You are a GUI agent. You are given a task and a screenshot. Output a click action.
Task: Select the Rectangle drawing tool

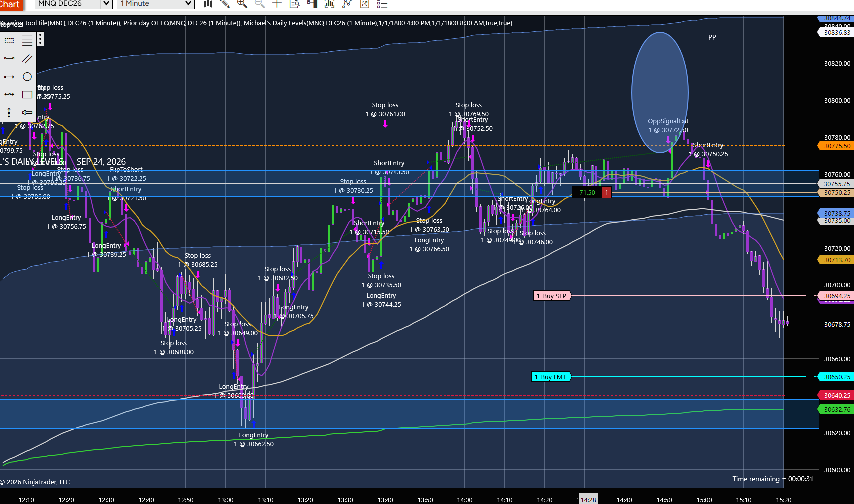27,94
